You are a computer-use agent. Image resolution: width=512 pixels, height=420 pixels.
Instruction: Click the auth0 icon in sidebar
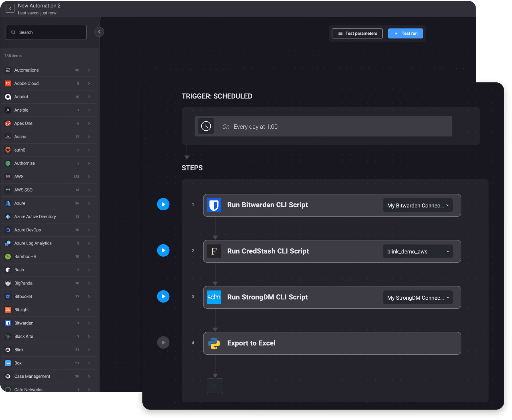click(8, 150)
